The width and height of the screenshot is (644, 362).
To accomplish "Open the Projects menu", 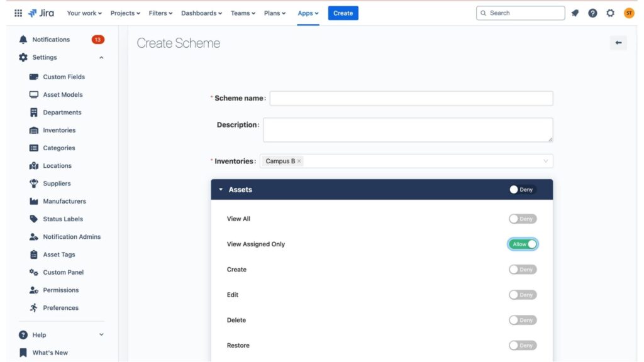I will pyautogui.click(x=124, y=13).
